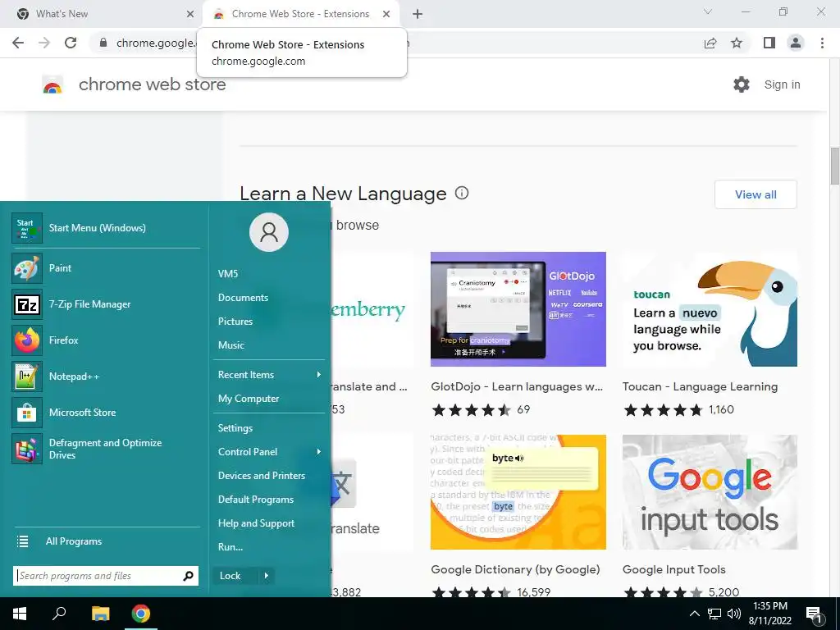840x630 pixels.
Task: Open the tab search chevron in Chrome title bar
Action: pyautogui.click(x=708, y=11)
